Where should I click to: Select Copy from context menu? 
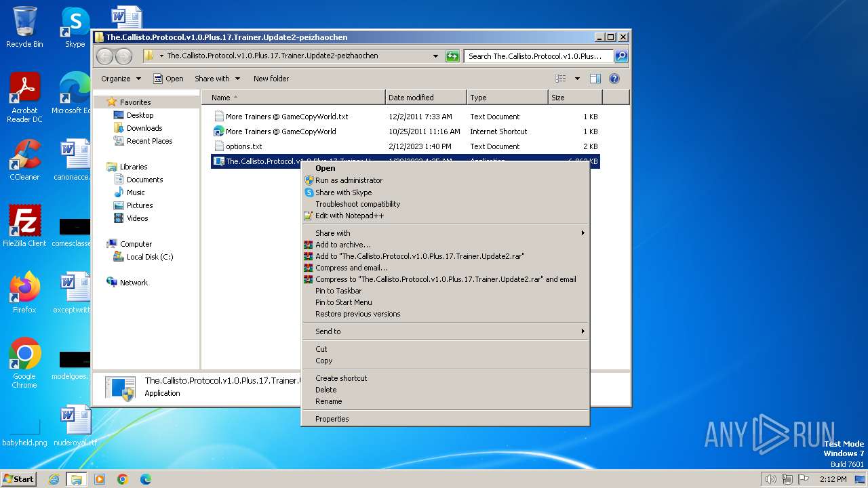(x=445, y=361)
